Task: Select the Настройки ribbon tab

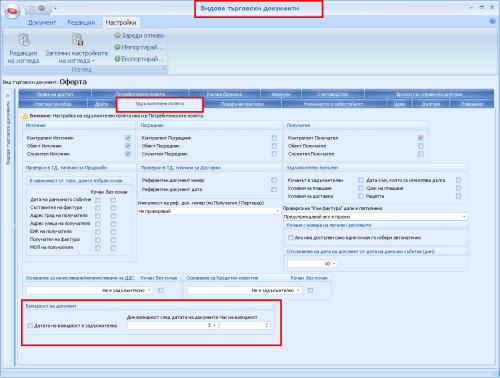Action: pyautogui.click(x=121, y=23)
